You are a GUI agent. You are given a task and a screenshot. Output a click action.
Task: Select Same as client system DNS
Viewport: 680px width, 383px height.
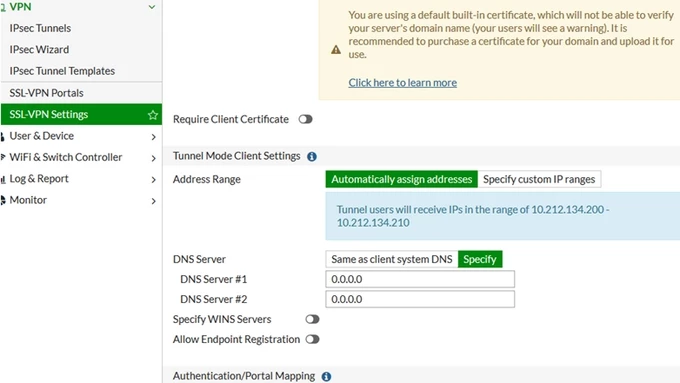click(392, 259)
